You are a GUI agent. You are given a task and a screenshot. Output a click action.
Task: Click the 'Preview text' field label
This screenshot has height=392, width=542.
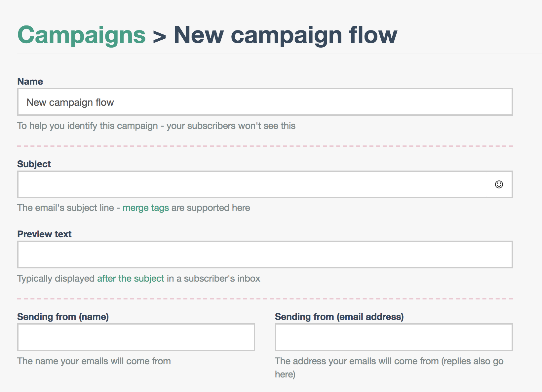[x=44, y=234]
